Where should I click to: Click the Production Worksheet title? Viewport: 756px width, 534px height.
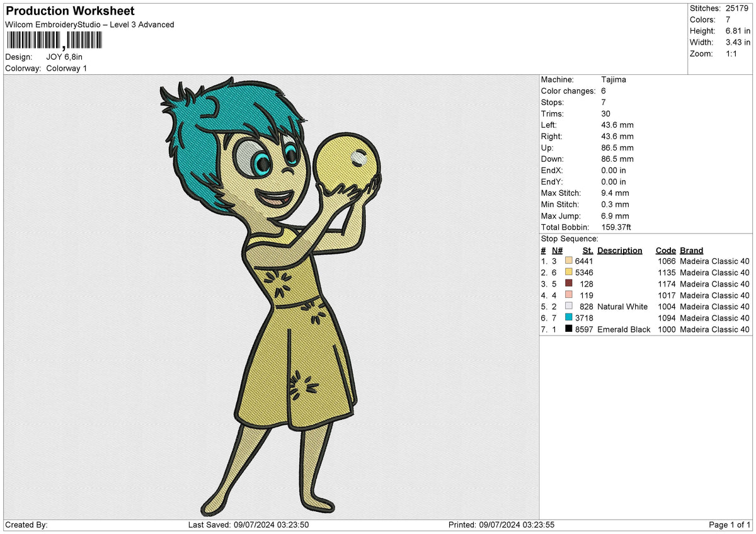70,11
